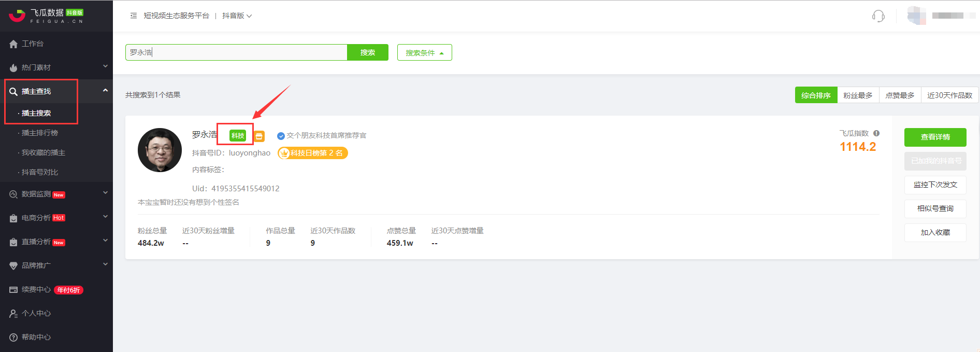This screenshot has width=980, height=352.
Task: Open 抖音号对比 submenu item
Action: point(39,172)
